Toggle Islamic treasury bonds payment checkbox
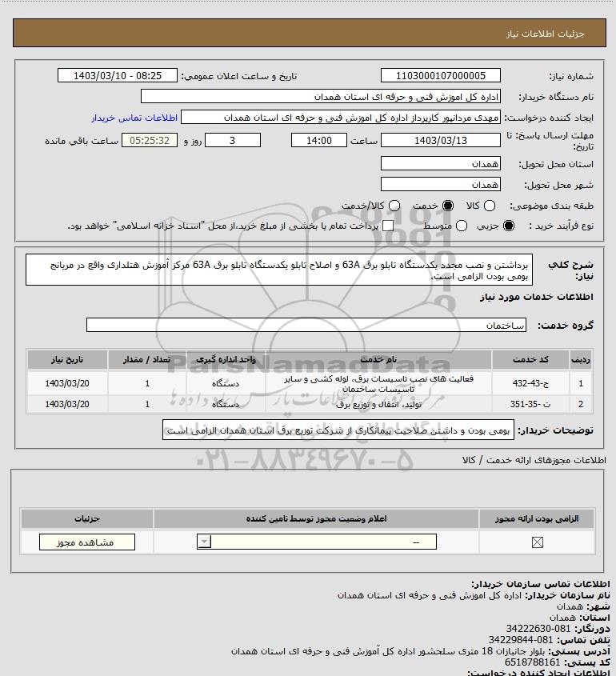Image resolution: width=616 pixels, height=676 pixels. [388, 226]
